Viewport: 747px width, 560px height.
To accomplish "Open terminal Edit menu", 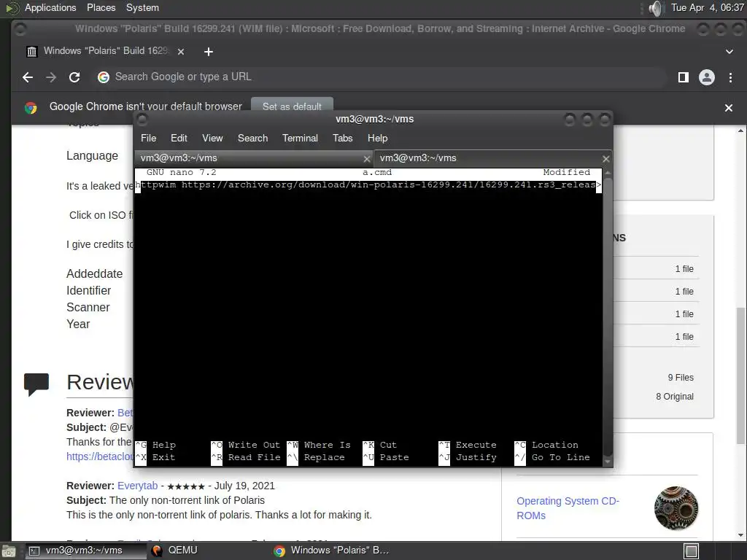I will 179,138.
